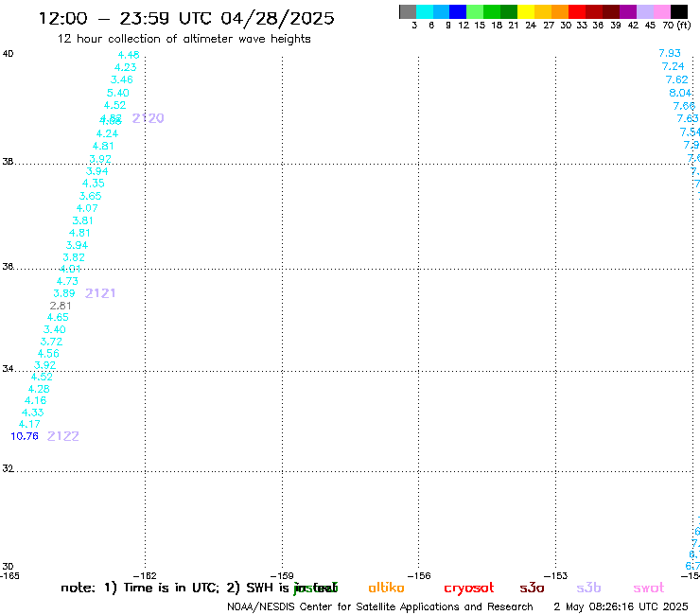Click the lavender 45 ft legend swatch

[644, 11]
